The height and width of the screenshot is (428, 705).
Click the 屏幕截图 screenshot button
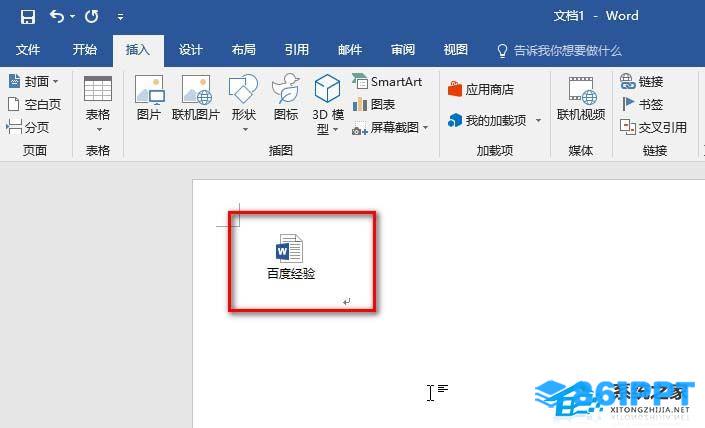(385, 128)
